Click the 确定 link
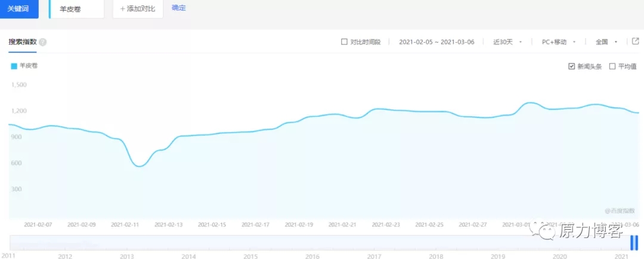 tap(178, 8)
